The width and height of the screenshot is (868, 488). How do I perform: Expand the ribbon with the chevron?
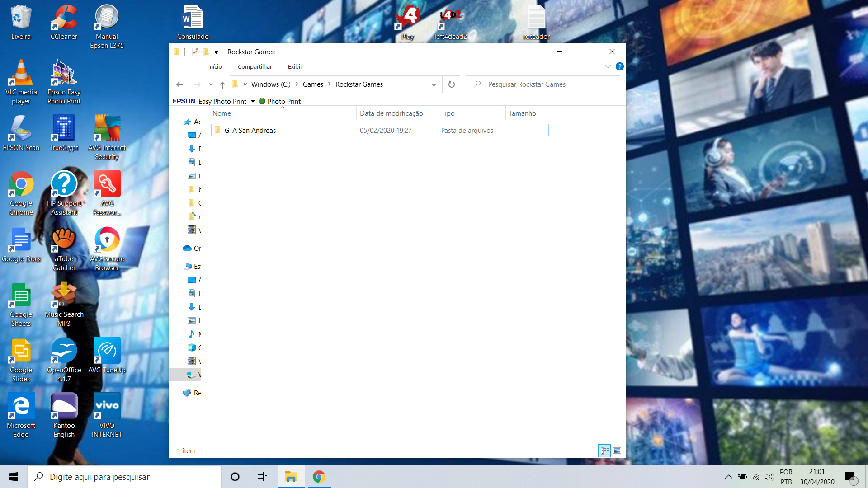(608, 66)
